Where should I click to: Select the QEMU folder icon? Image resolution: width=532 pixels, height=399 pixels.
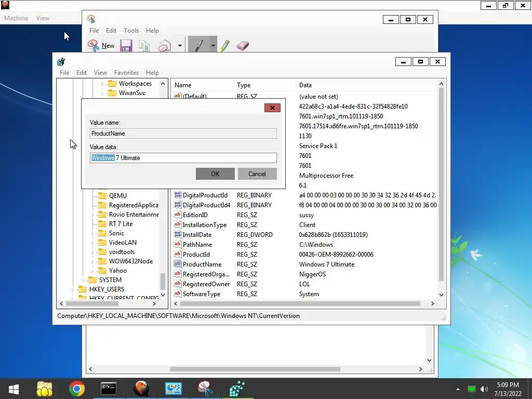tap(102, 195)
